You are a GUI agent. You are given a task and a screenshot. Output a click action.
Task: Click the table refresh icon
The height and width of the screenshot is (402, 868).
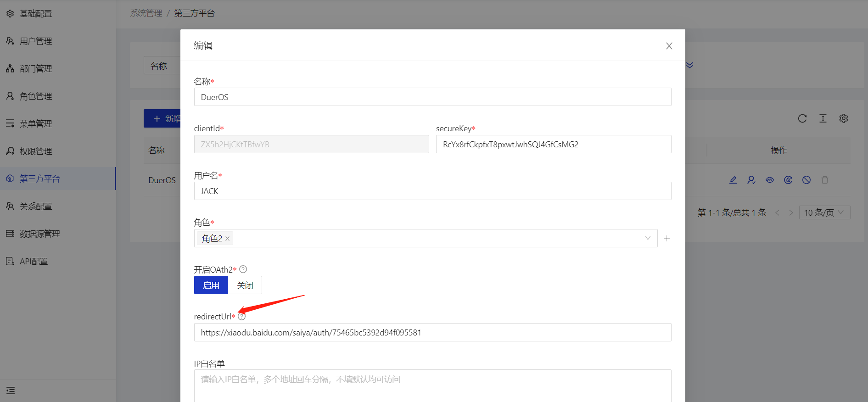click(802, 118)
